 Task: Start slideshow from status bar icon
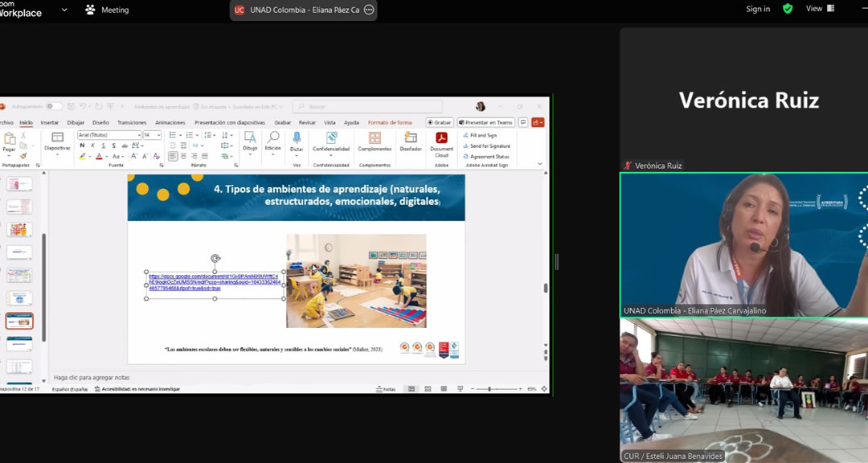(460, 389)
